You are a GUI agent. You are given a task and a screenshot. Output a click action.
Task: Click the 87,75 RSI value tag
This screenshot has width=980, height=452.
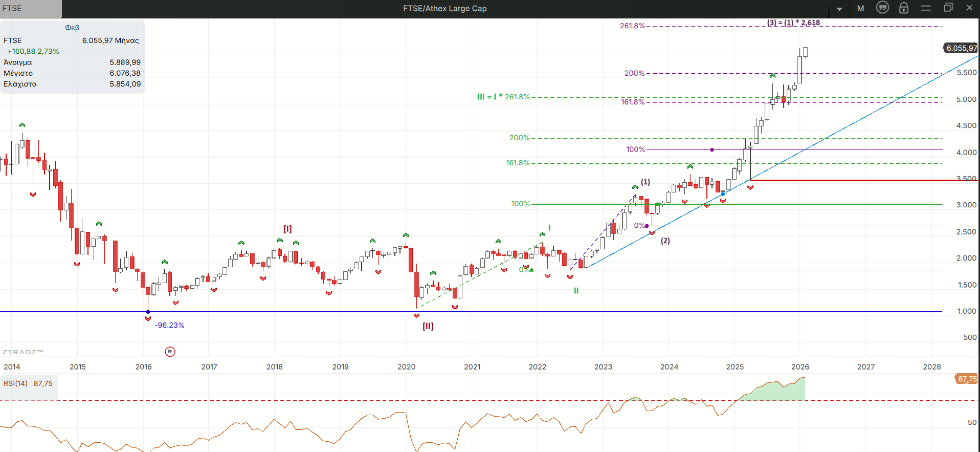pyautogui.click(x=966, y=379)
